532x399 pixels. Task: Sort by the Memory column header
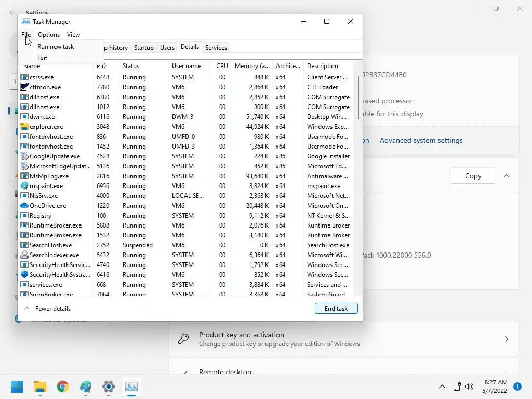(x=252, y=66)
